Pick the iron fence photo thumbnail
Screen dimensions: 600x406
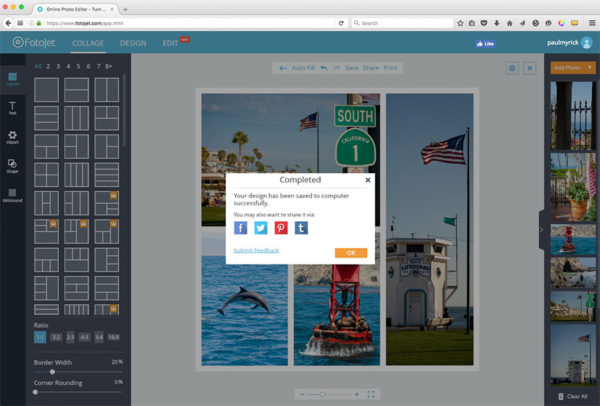(573, 115)
